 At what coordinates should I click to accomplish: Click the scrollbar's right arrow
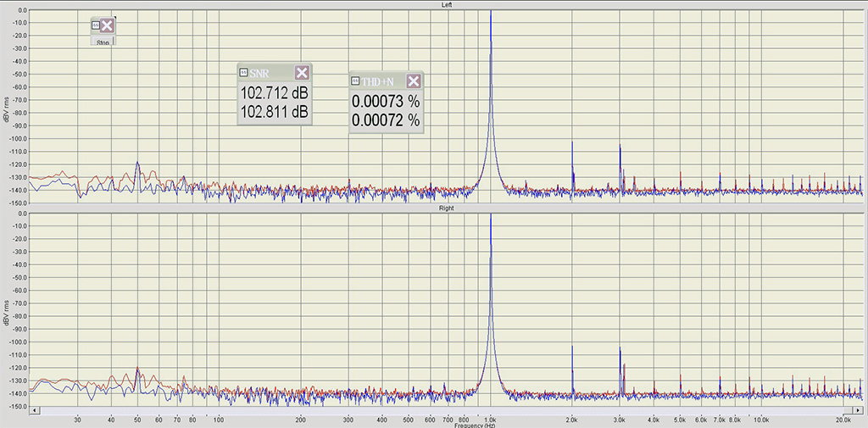tap(859, 410)
